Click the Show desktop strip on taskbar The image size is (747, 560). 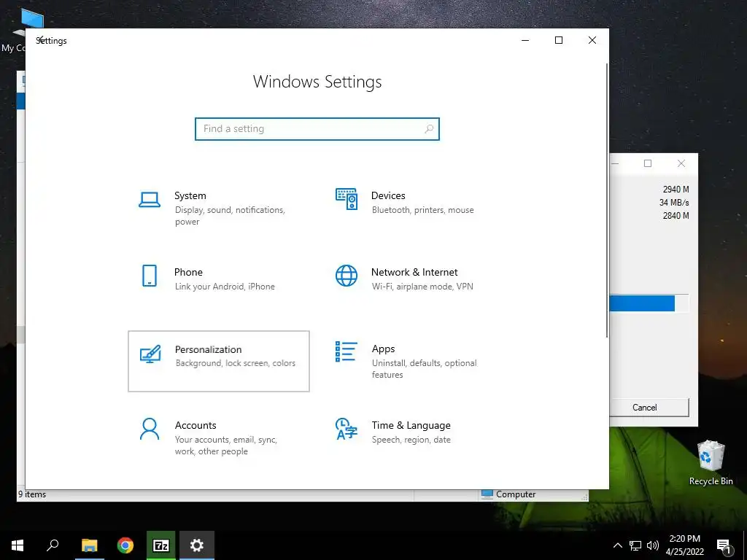(x=745, y=545)
